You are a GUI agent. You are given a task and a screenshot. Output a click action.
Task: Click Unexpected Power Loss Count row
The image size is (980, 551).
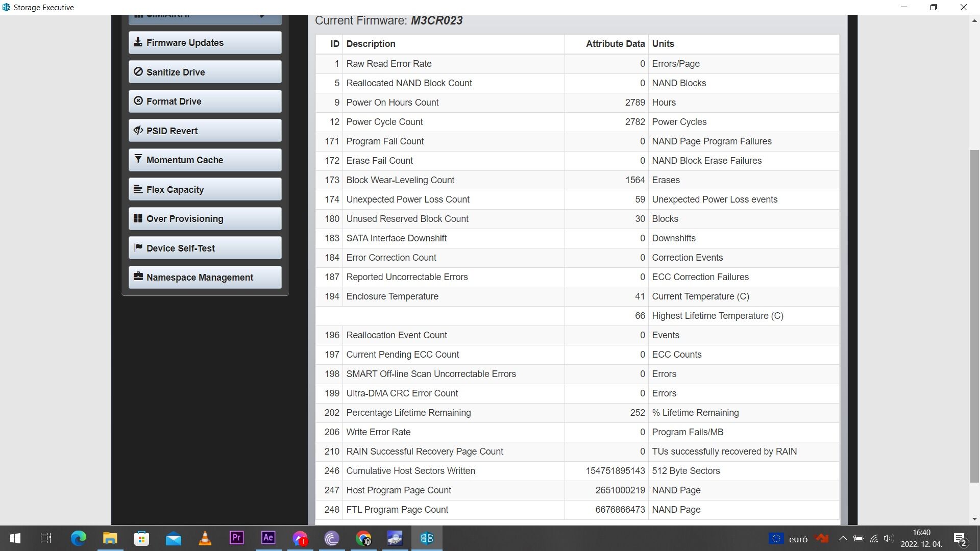pyautogui.click(x=577, y=199)
